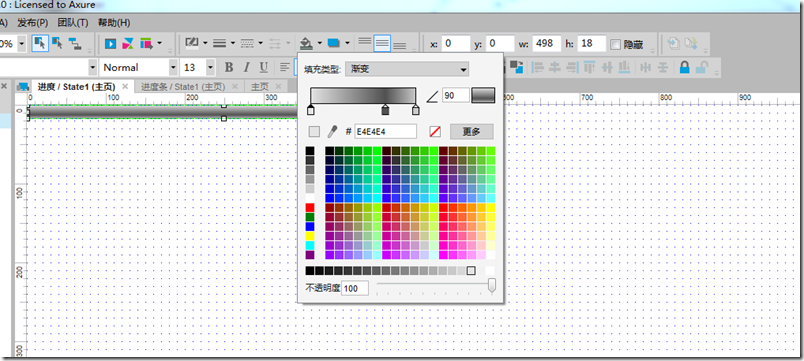
Task: Pick the yellow swatch in left column
Action: coord(310,236)
